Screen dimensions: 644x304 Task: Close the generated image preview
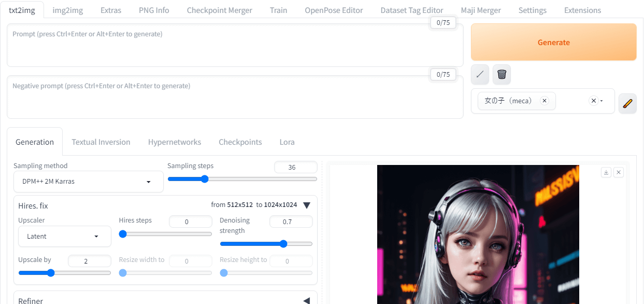(x=619, y=173)
